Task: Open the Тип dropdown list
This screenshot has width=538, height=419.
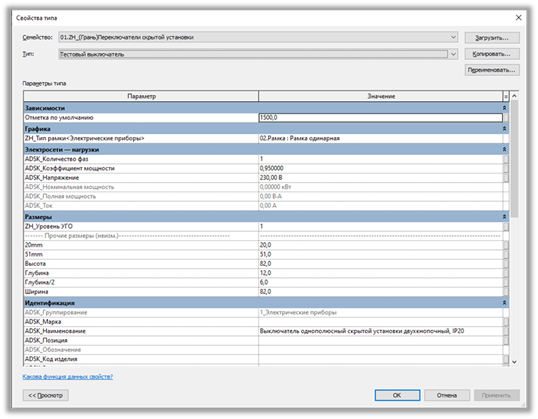Action: tap(453, 54)
